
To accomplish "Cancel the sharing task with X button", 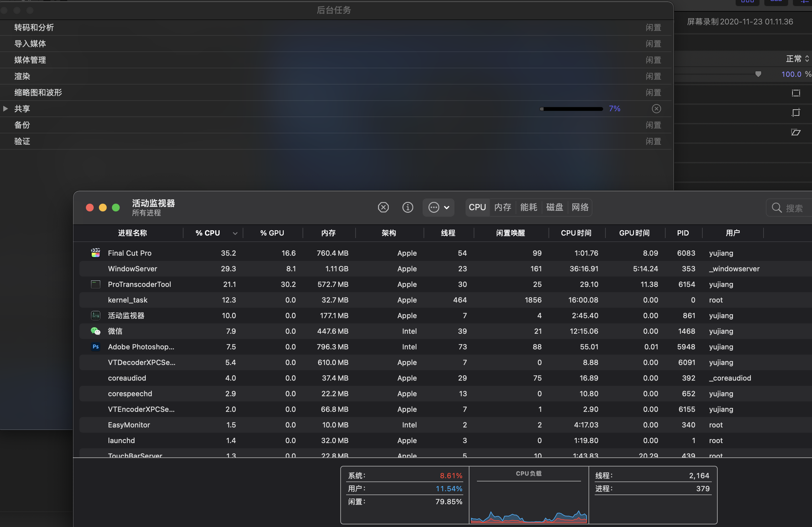I will (656, 108).
